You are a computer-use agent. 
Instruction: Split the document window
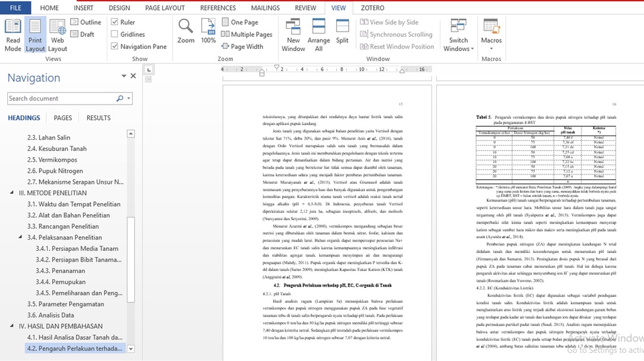(342, 32)
